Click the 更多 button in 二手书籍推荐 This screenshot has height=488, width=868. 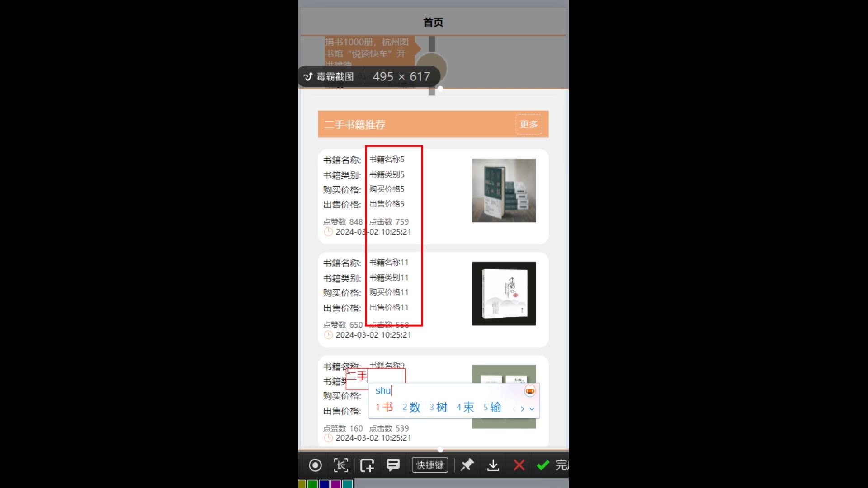(x=528, y=124)
